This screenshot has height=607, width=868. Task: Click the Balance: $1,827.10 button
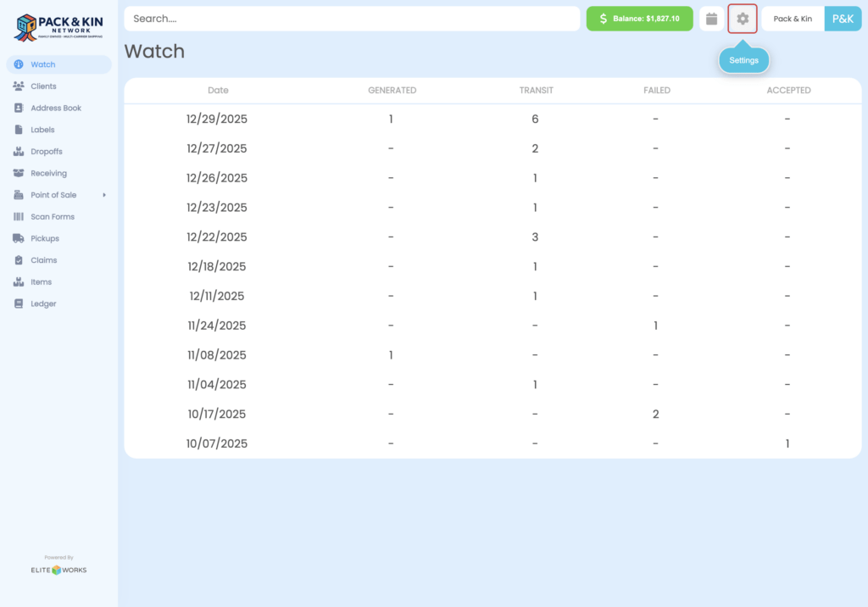pos(639,18)
